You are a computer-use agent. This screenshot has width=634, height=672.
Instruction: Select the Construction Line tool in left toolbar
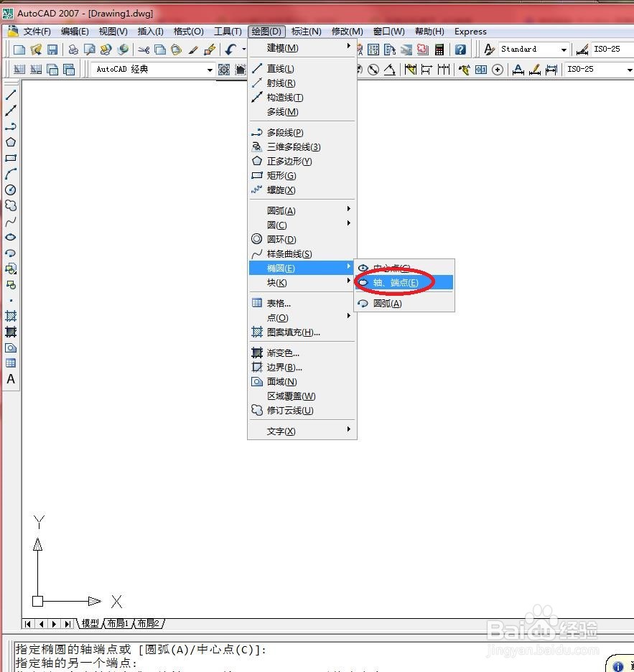click(11, 111)
